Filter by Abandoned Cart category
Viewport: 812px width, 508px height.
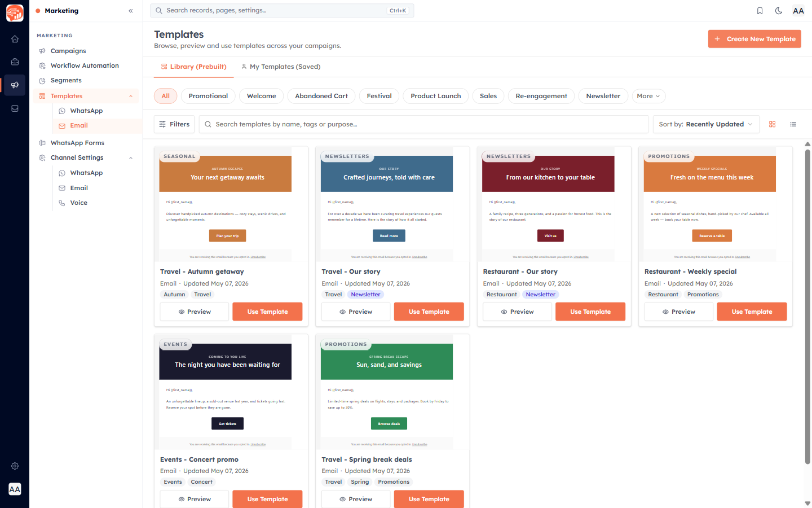pyautogui.click(x=321, y=96)
